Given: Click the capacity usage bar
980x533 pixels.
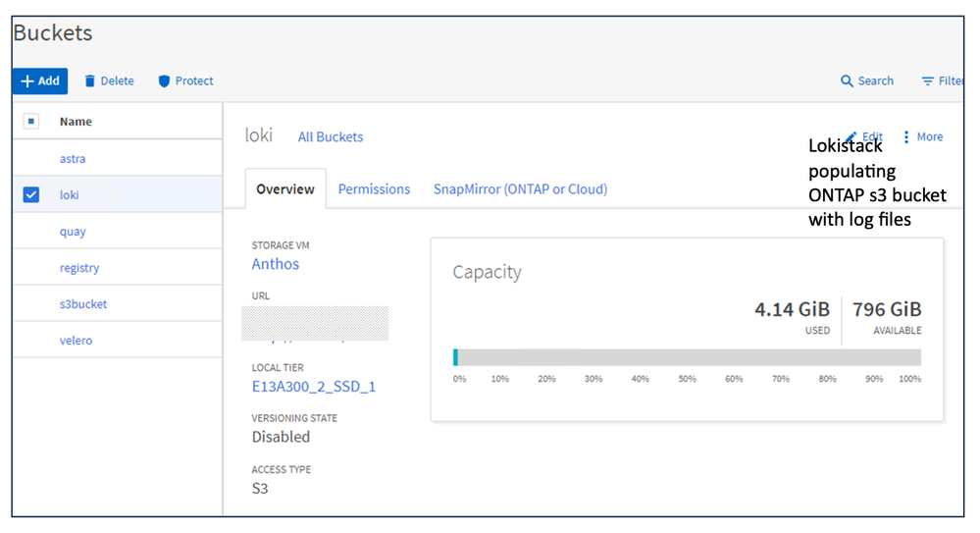Looking at the screenshot, I should [687, 357].
